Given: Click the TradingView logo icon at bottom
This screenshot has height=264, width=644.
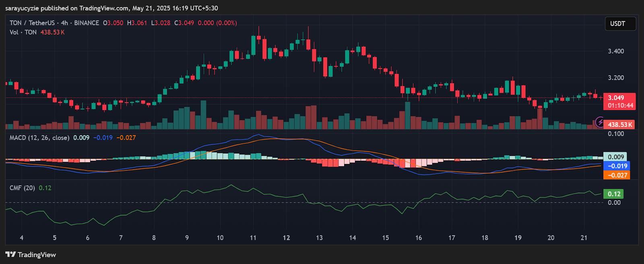Looking at the screenshot, I should pos(10,254).
